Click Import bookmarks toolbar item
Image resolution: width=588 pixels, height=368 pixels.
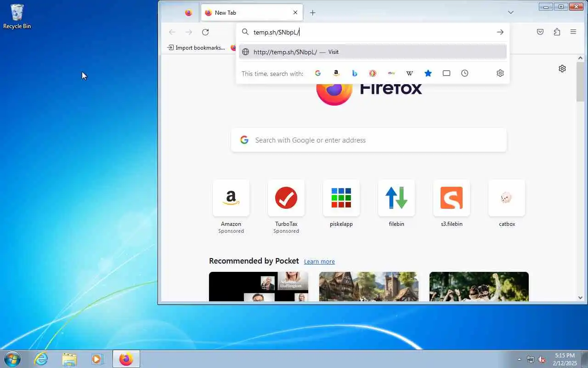click(196, 47)
